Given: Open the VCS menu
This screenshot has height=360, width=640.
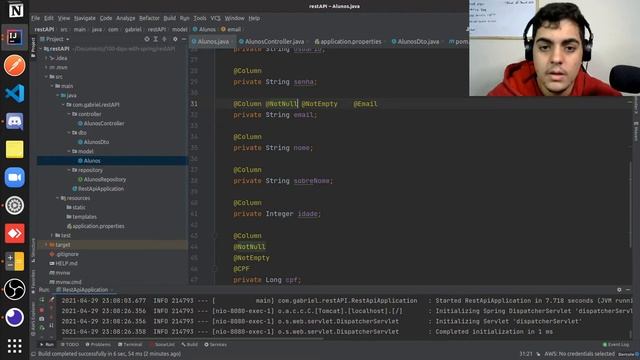Looking at the screenshot, I should coord(216,18).
